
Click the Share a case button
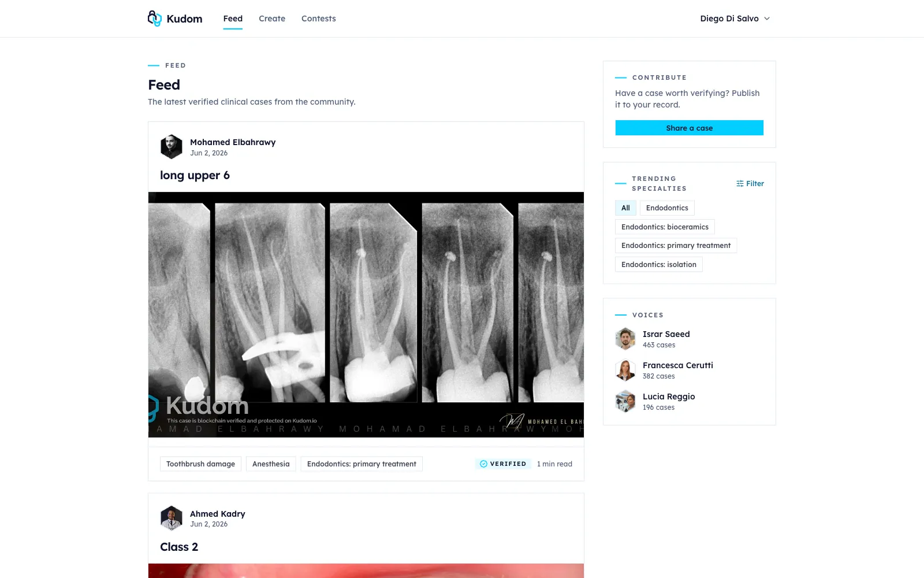pyautogui.click(x=690, y=128)
